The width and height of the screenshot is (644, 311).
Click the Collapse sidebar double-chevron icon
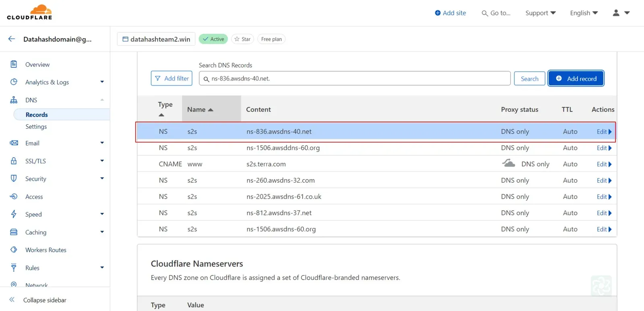click(x=12, y=300)
